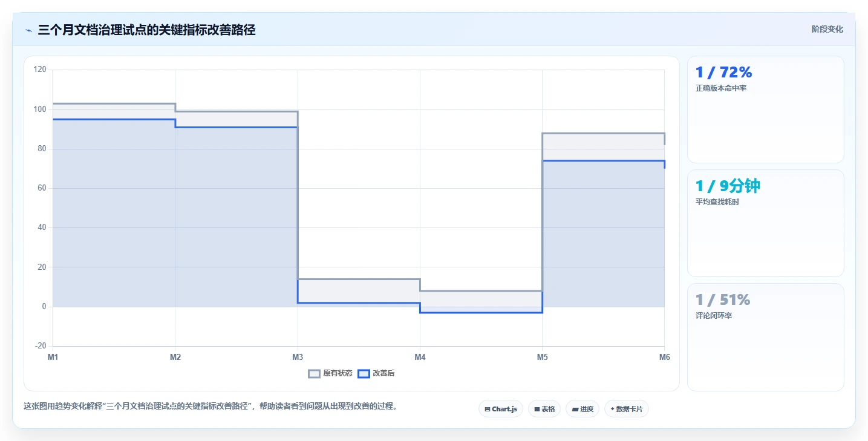Click the chart title 三个月文档治理试点的关键指标改善路径
The image size is (868, 441).
coord(146,30)
